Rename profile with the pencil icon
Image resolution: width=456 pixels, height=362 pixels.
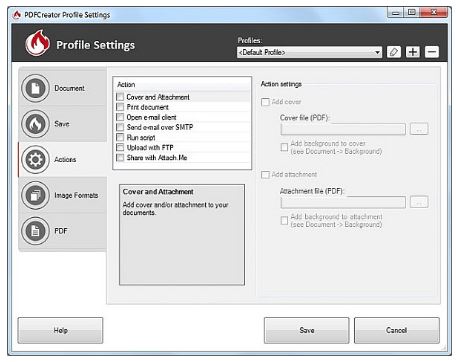394,52
